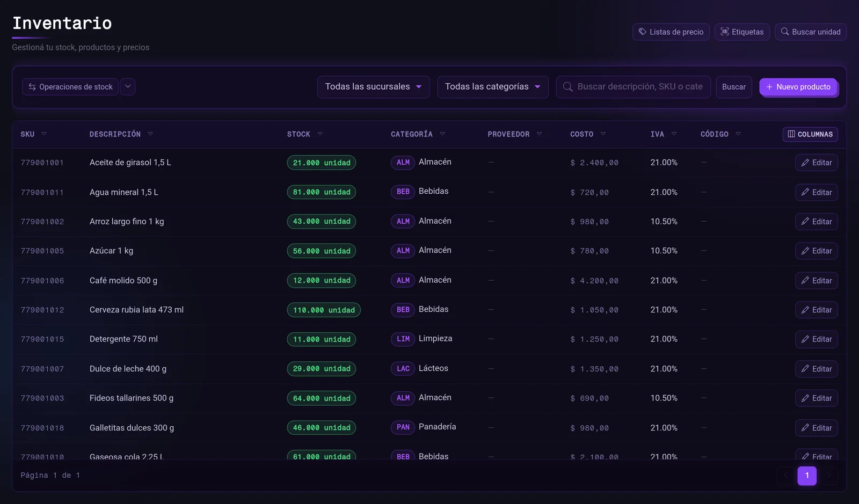Select page 1 in pagination
This screenshot has height=504, width=859.
(807, 476)
